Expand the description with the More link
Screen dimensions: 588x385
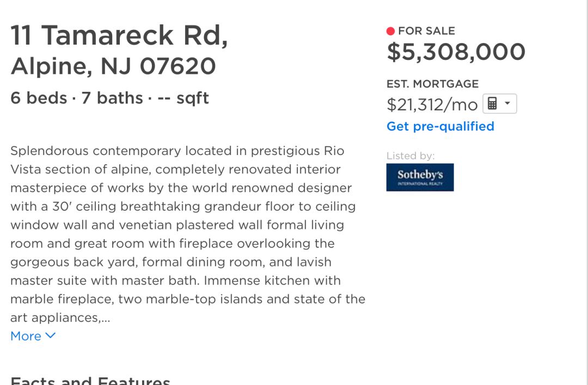pyautogui.click(x=26, y=336)
